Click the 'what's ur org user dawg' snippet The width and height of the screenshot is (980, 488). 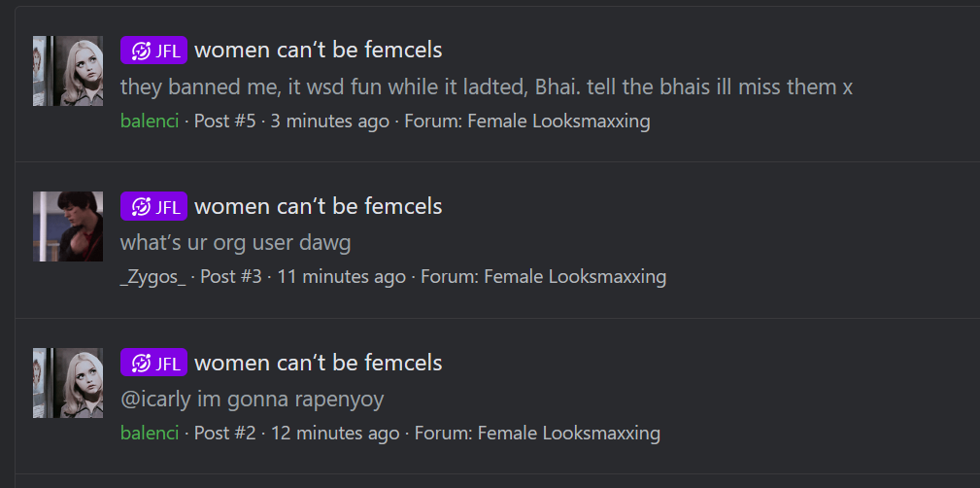[x=236, y=243]
